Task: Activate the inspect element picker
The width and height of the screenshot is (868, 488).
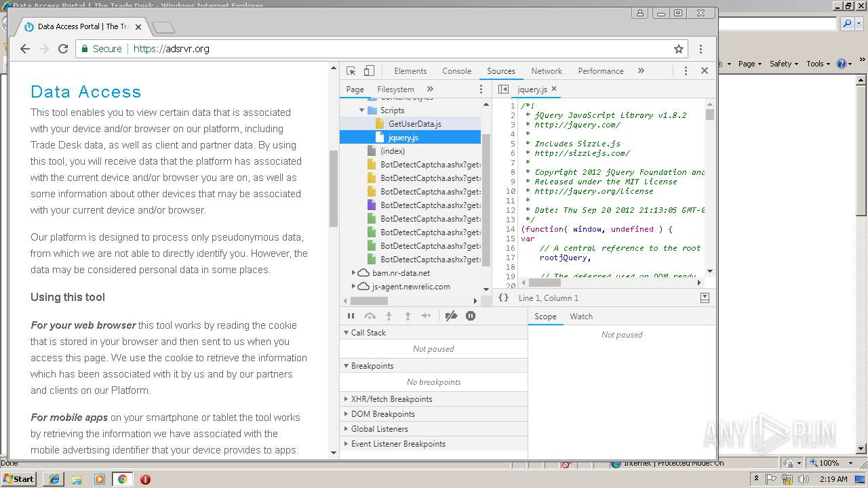Action: click(351, 70)
